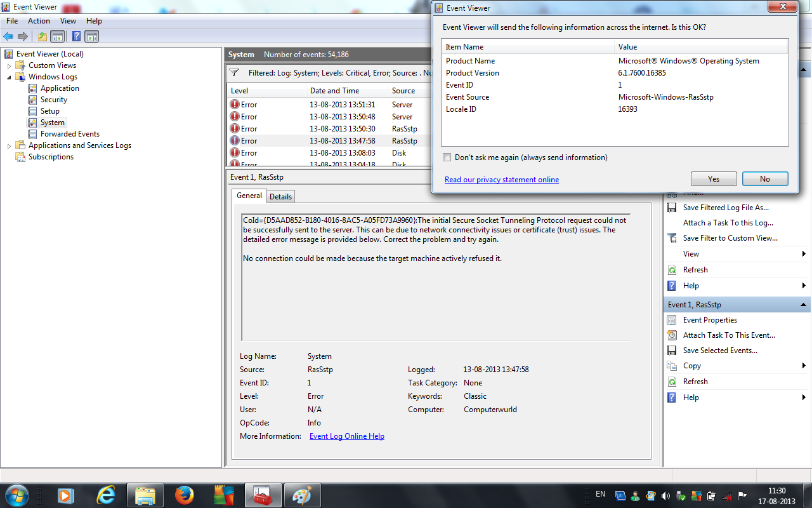Select the Disk error at 13:08:03
The height and width of the screenshot is (508, 812).
[329, 153]
